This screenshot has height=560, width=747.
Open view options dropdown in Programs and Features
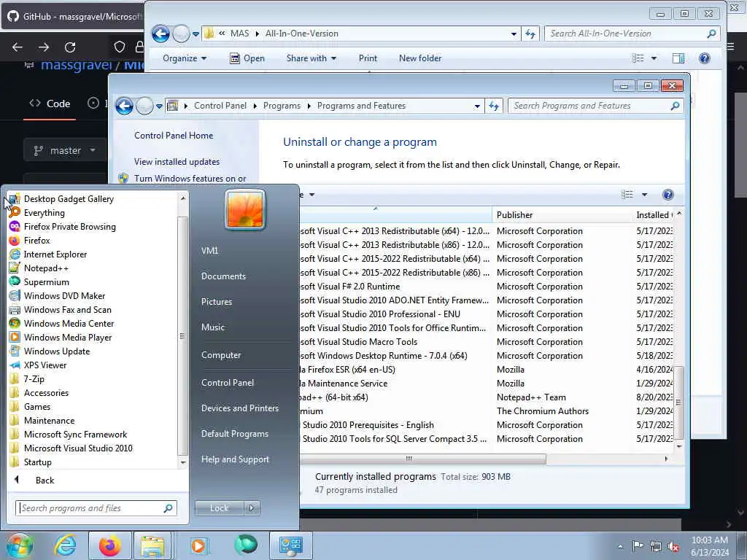645,194
